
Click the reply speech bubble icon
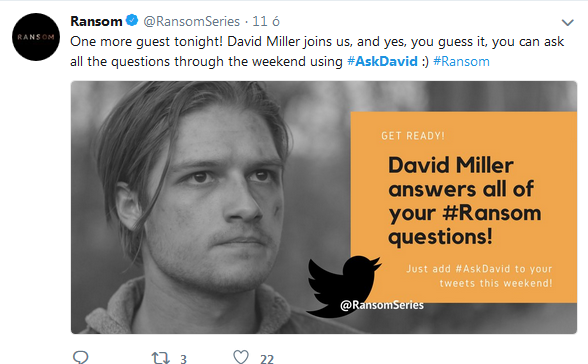coord(80,357)
